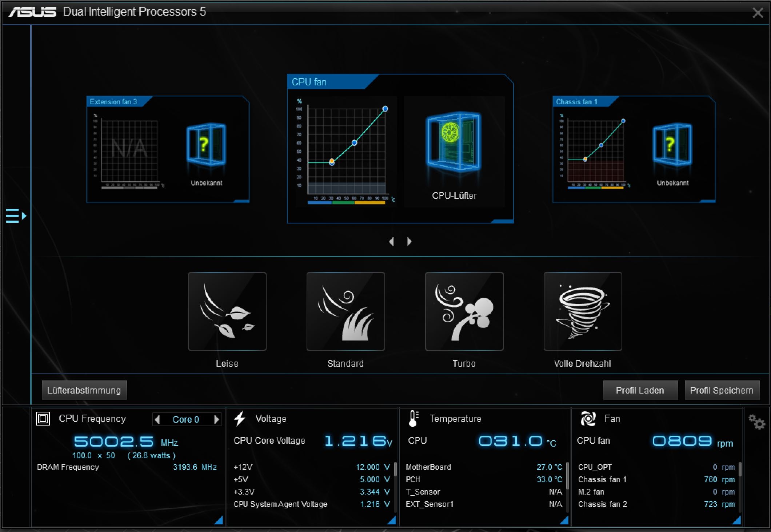Adjust the topmost point on the CPU fan curve
Image resolution: width=771 pixels, height=532 pixels.
click(385, 108)
